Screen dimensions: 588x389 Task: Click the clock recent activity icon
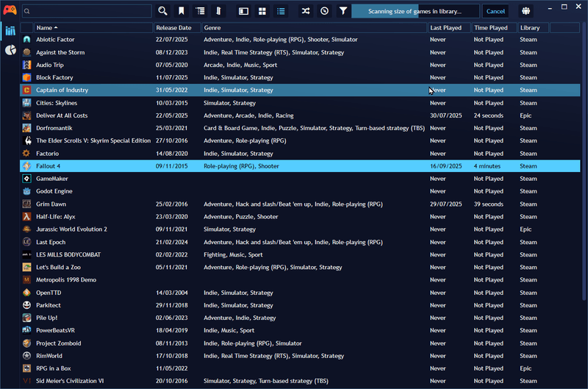tap(324, 11)
